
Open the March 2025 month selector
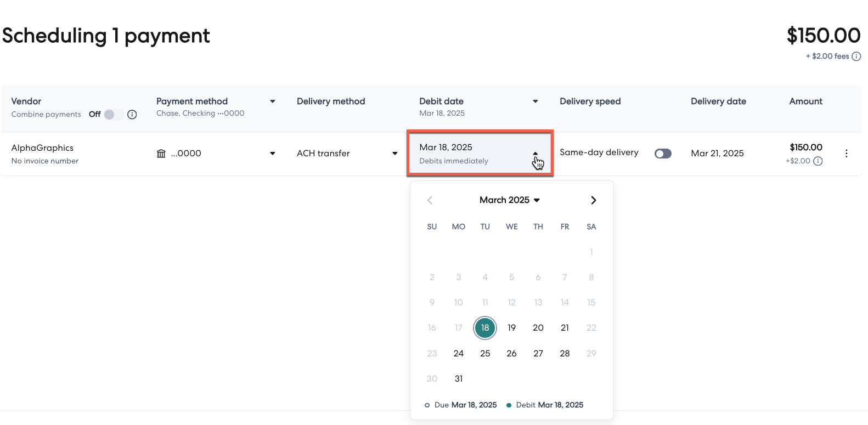pos(509,200)
